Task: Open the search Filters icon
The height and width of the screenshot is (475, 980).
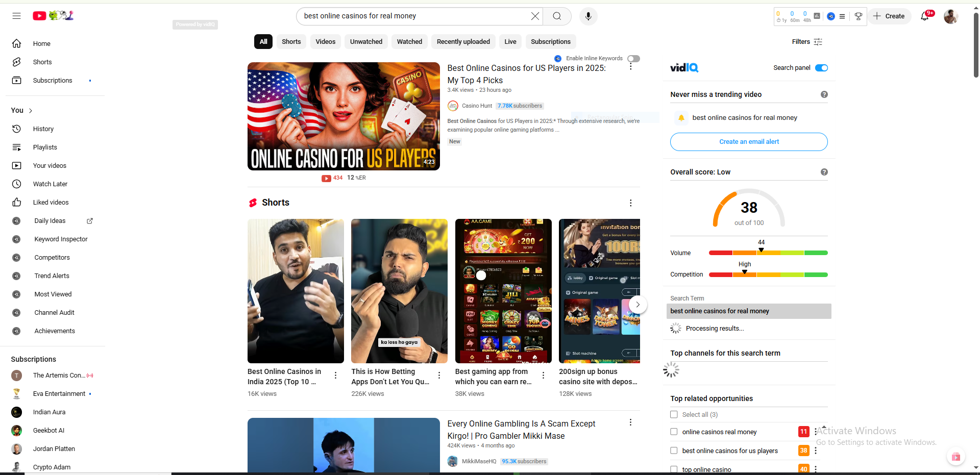Action: (x=818, y=42)
